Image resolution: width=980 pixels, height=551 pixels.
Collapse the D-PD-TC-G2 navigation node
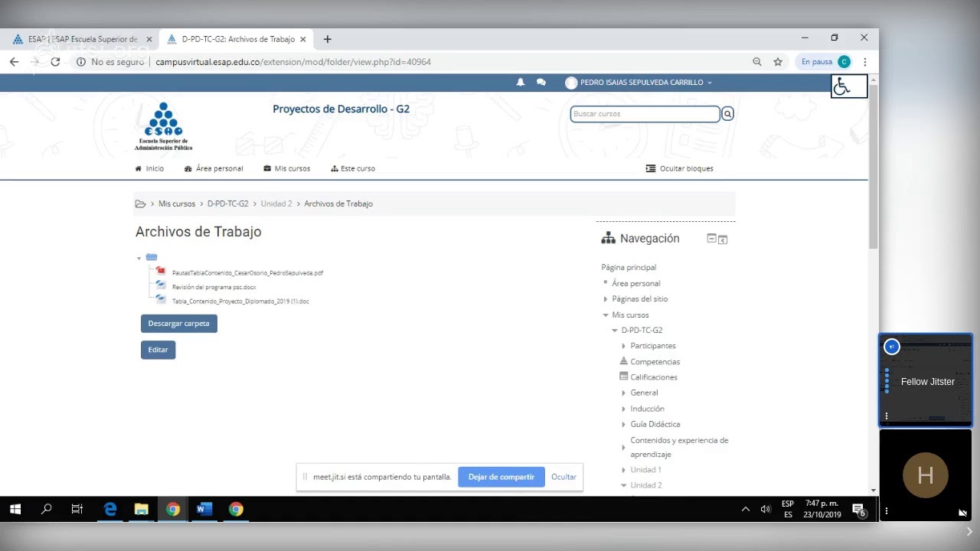pyautogui.click(x=615, y=331)
